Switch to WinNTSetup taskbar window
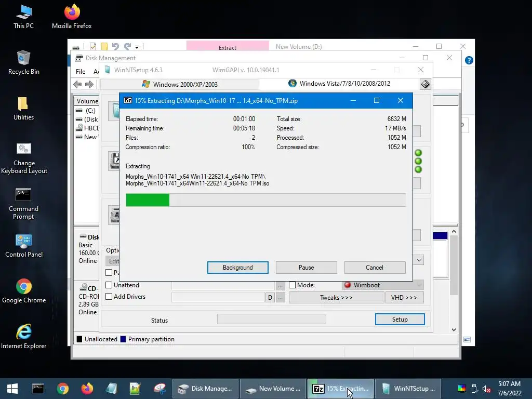The image size is (532, 399). coord(408,389)
